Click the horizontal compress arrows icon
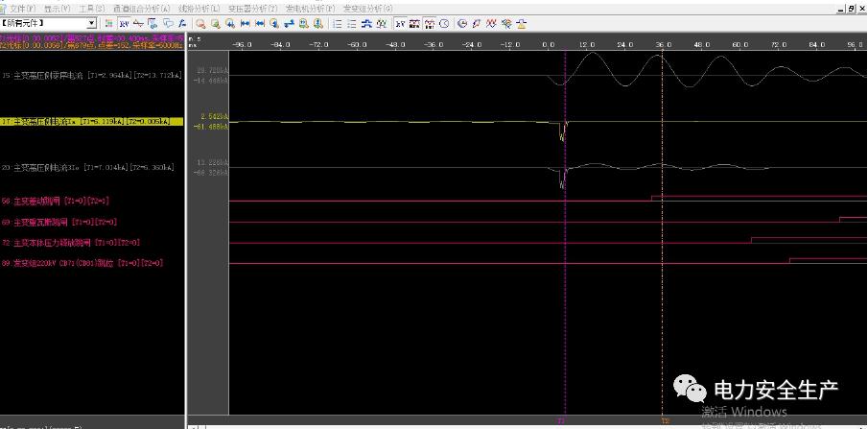868x429 pixels. click(x=245, y=23)
